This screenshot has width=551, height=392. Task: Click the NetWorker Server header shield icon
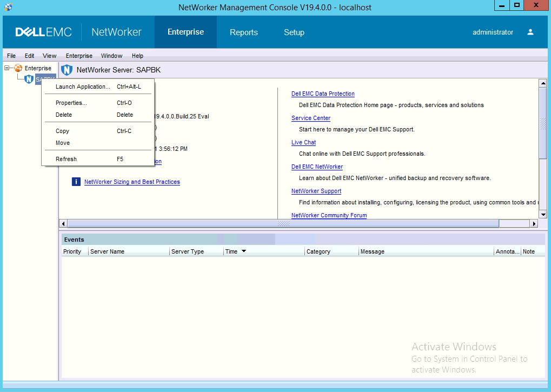[67, 70]
